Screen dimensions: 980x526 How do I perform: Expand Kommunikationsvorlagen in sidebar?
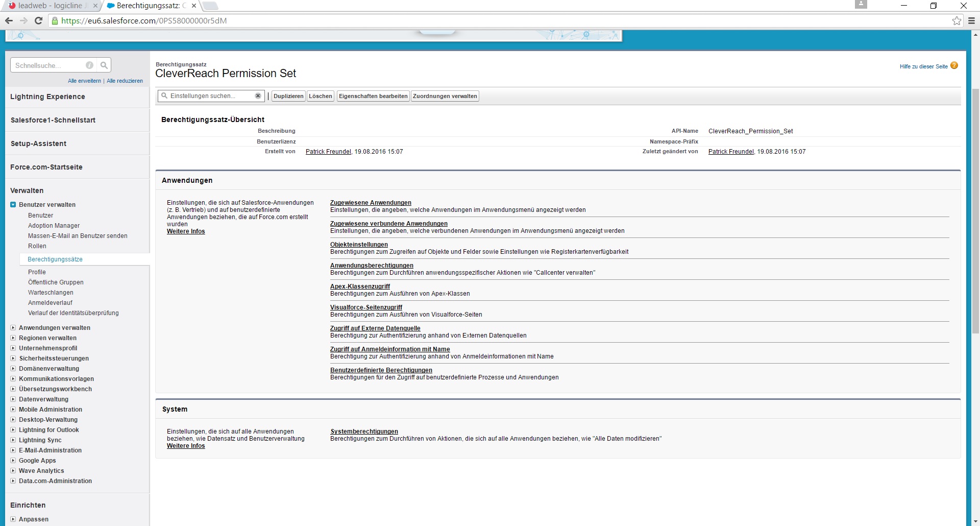tap(13, 379)
